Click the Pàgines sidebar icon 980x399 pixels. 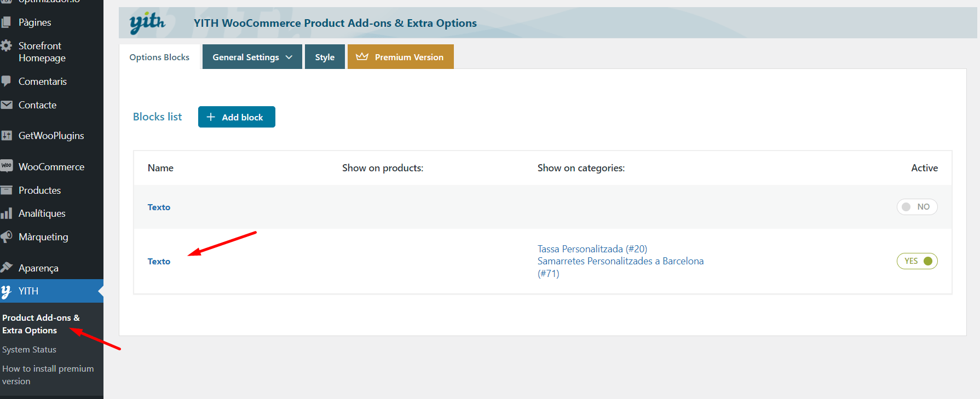(6, 22)
